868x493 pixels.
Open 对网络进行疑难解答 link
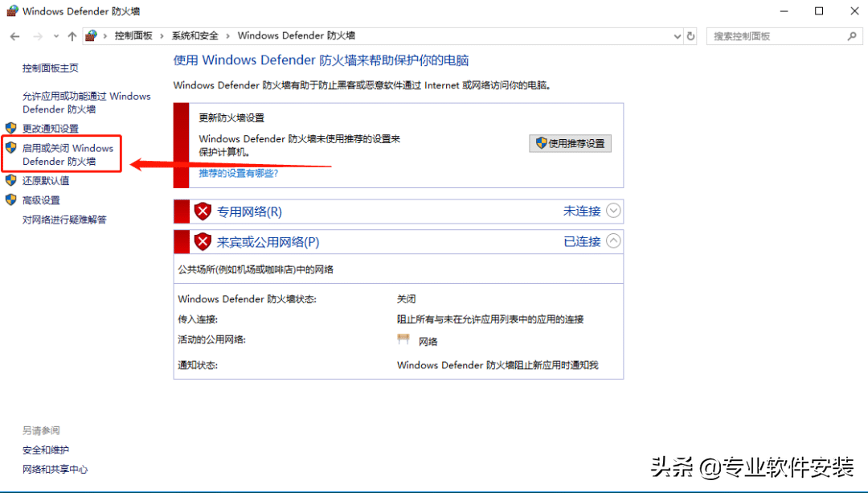pyautogui.click(x=64, y=220)
